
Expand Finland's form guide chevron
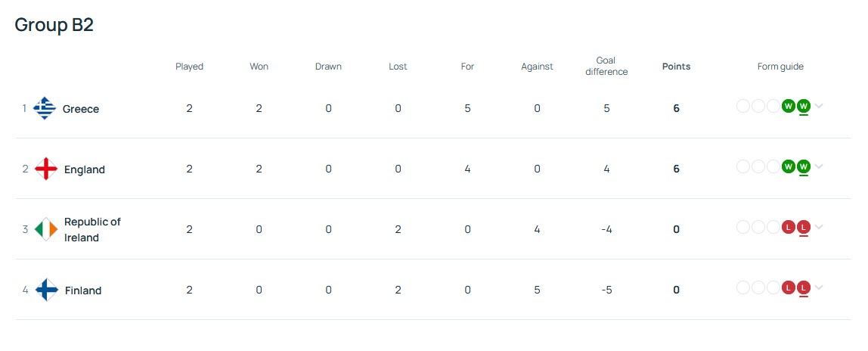click(820, 287)
